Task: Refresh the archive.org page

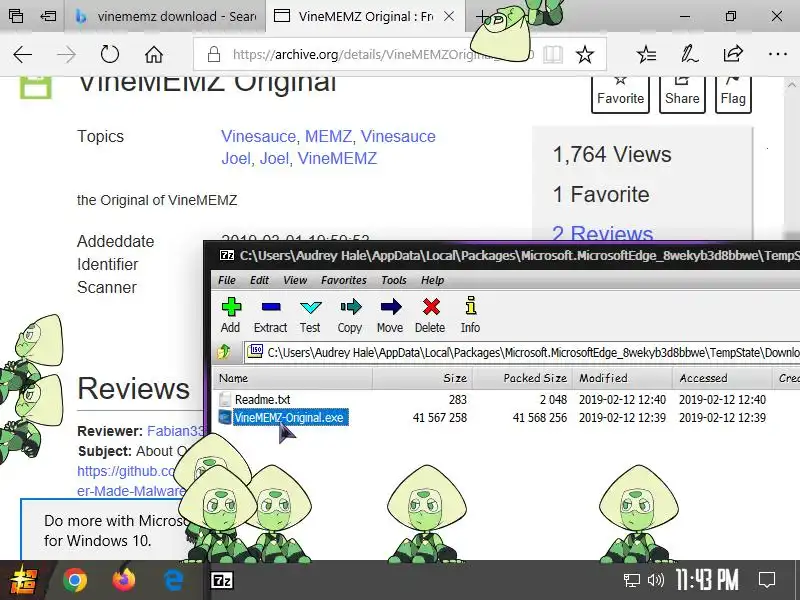Action: (109, 54)
